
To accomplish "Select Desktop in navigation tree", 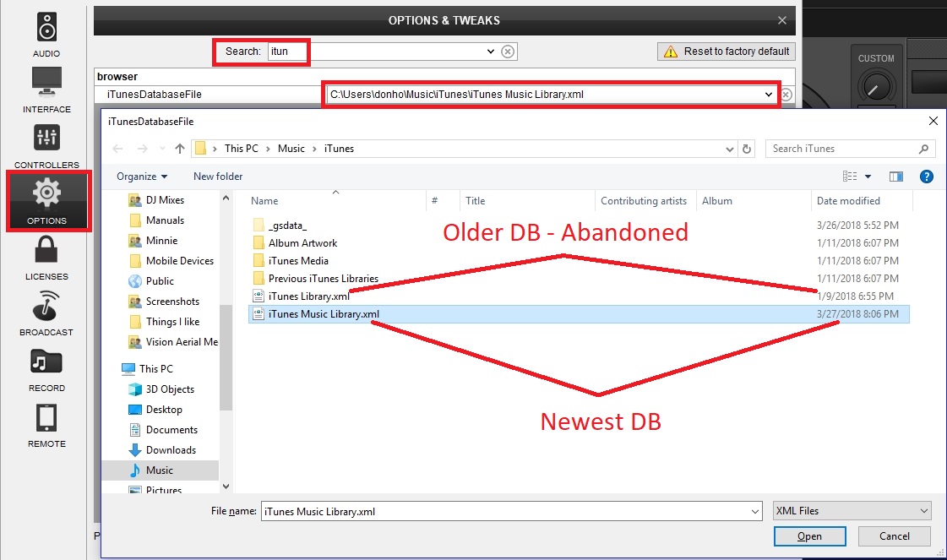I will point(164,410).
